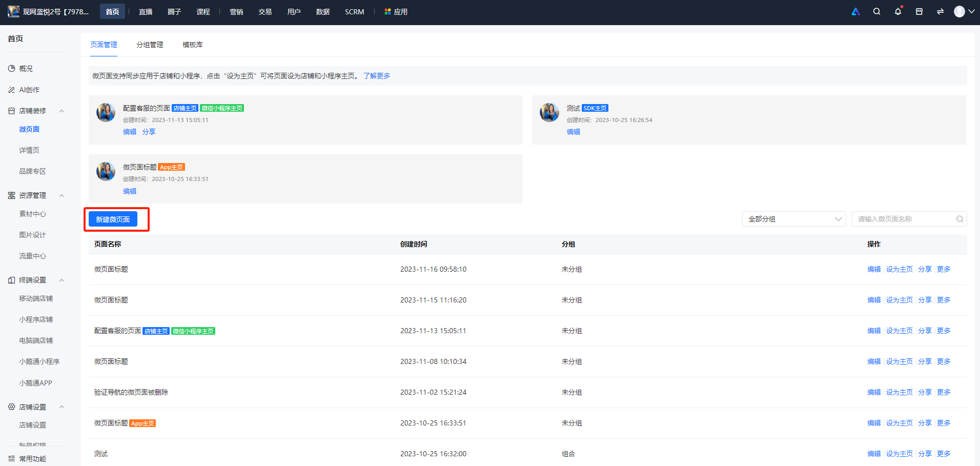The image size is (980, 466).
Task: Open the 应用 apps grid icon
Action: [387, 12]
